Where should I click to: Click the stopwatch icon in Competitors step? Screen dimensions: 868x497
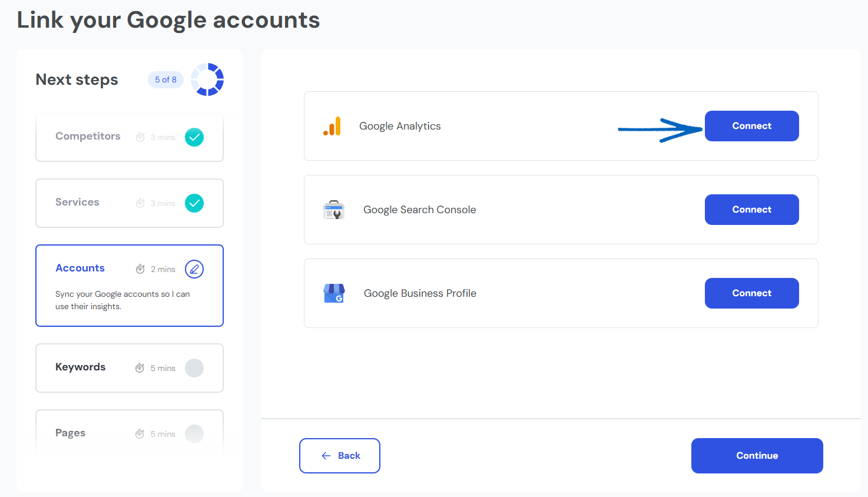point(140,137)
